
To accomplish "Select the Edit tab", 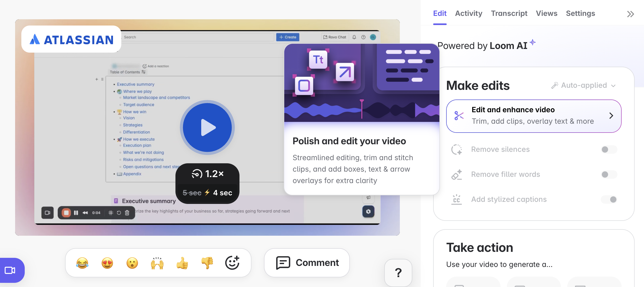I will pyautogui.click(x=440, y=13).
